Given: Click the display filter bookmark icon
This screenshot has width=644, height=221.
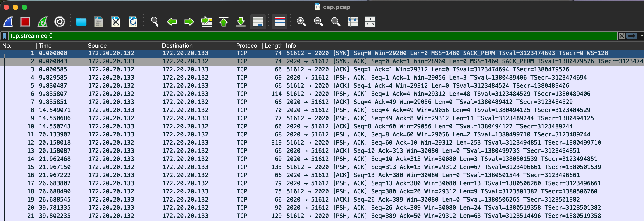Looking at the screenshot, I should coord(5,36).
